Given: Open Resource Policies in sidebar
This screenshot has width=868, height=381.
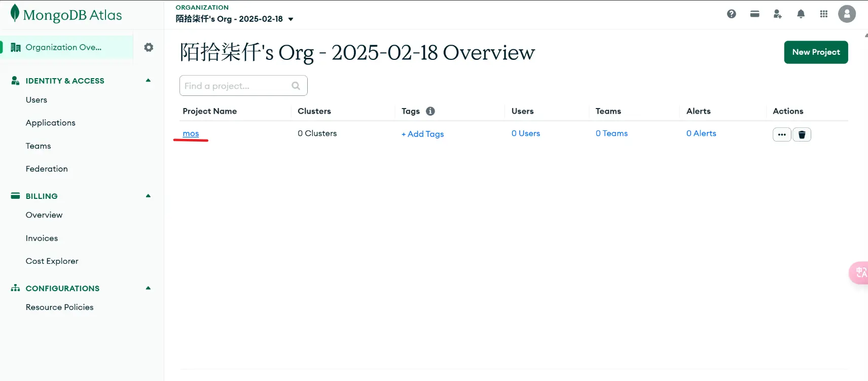Looking at the screenshot, I should 59,307.
